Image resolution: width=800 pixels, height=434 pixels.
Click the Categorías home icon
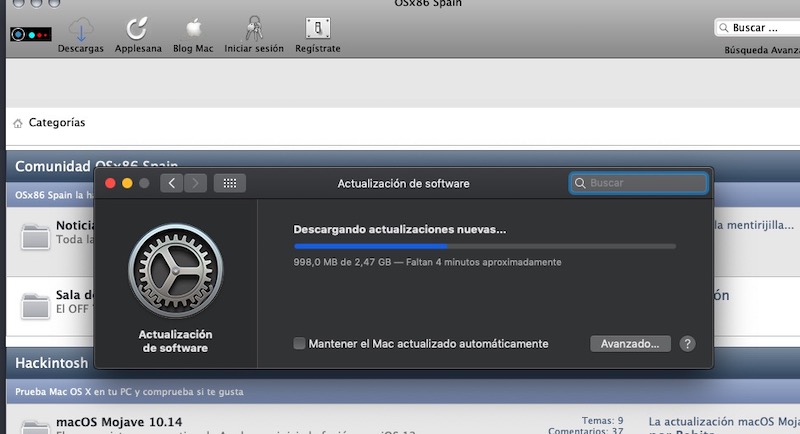coord(18,123)
